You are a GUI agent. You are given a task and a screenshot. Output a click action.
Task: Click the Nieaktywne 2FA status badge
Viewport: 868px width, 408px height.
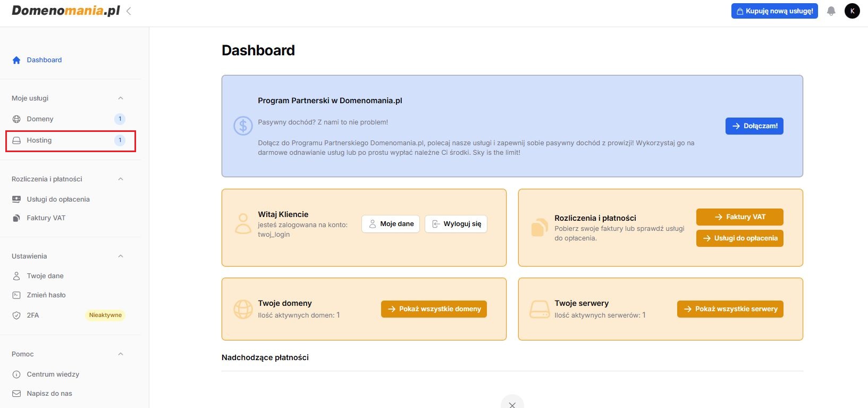click(105, 315)
